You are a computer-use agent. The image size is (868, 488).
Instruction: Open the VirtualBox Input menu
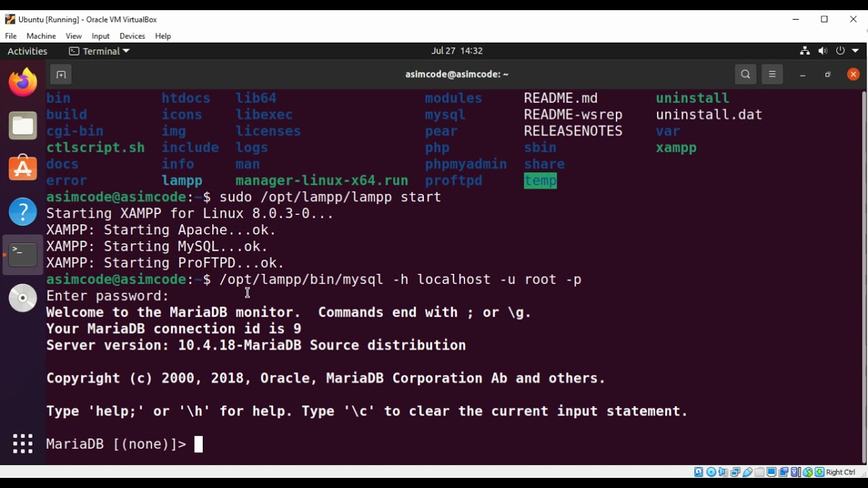[x=100, y=36]
